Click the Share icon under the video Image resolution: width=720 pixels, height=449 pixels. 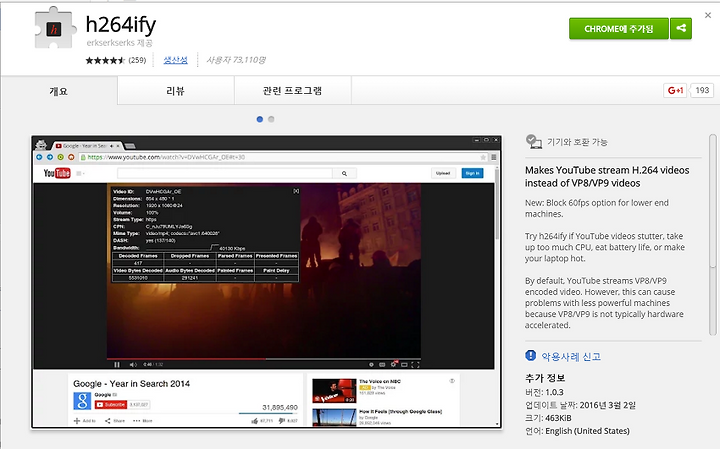pos(107,421)
